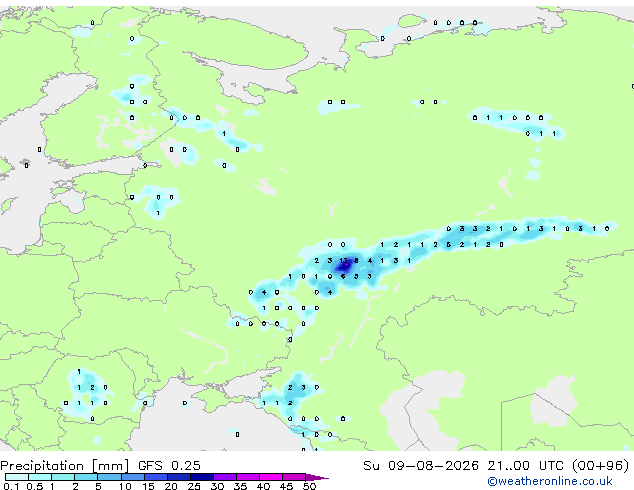The width and height of the screenshot is (634, 490).
Task: Click the legend label '35'
Action: coord(240,486)
